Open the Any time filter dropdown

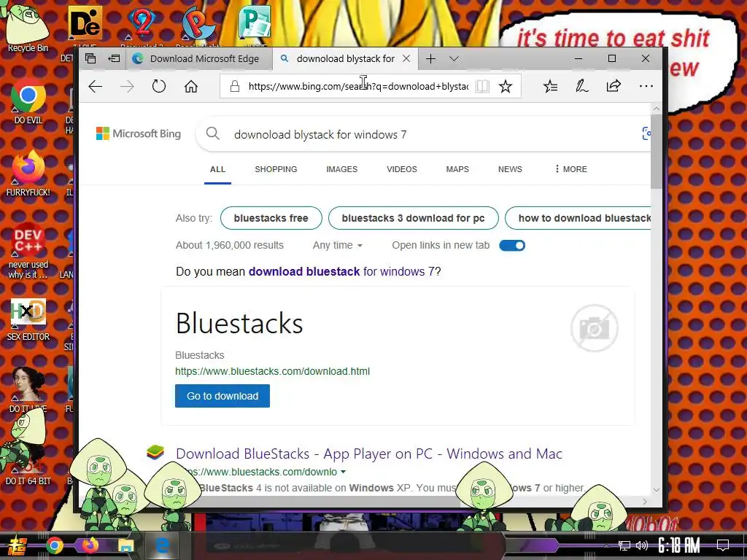(338, 245)
